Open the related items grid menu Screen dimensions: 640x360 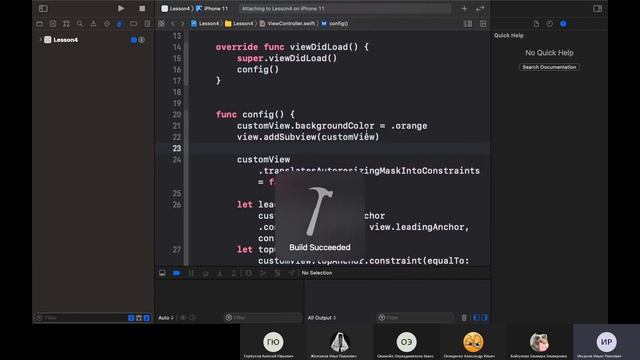(x=162, y=24)
